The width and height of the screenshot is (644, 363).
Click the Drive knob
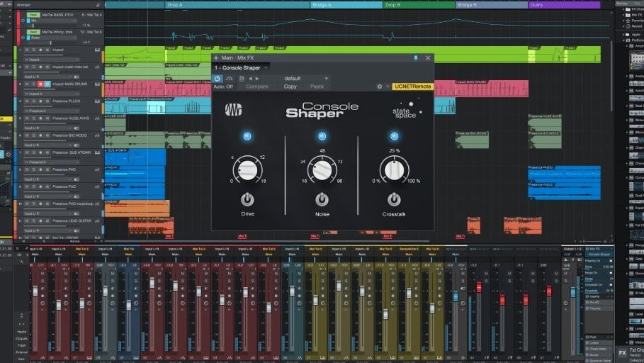(247, 170)
